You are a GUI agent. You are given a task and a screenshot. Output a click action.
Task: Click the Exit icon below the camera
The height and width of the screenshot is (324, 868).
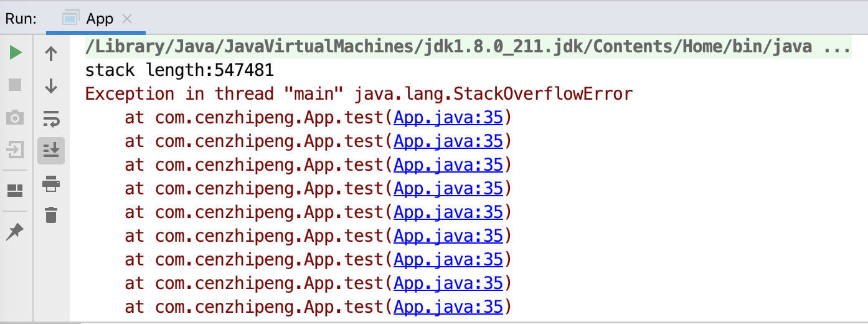coord(16,150)
